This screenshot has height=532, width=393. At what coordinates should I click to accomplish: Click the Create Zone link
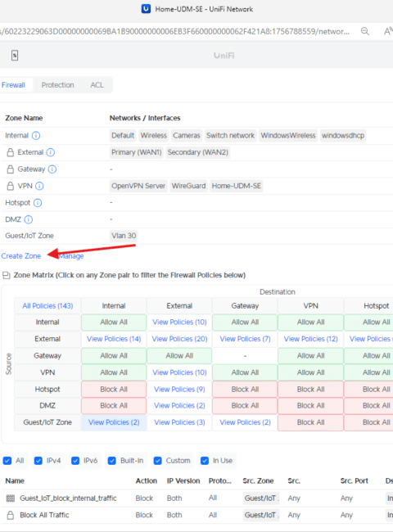21,256
